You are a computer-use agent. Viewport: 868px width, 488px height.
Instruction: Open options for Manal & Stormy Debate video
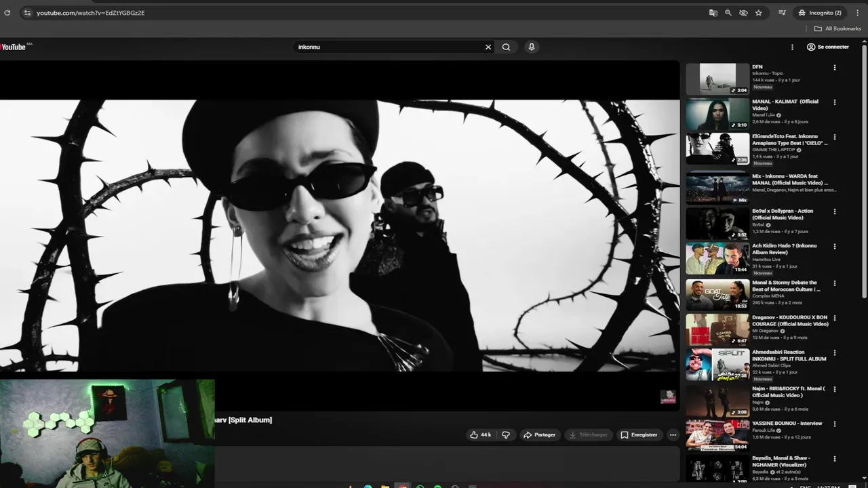point(835,283)
